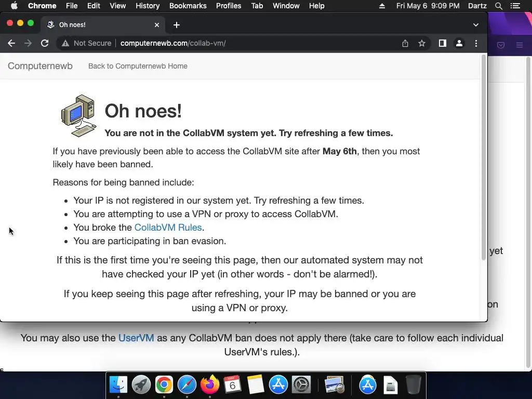This screenshot has height=399, width=532.
Task: Open Launchpad rocket in the Dock
Action: tap(141, 385)
